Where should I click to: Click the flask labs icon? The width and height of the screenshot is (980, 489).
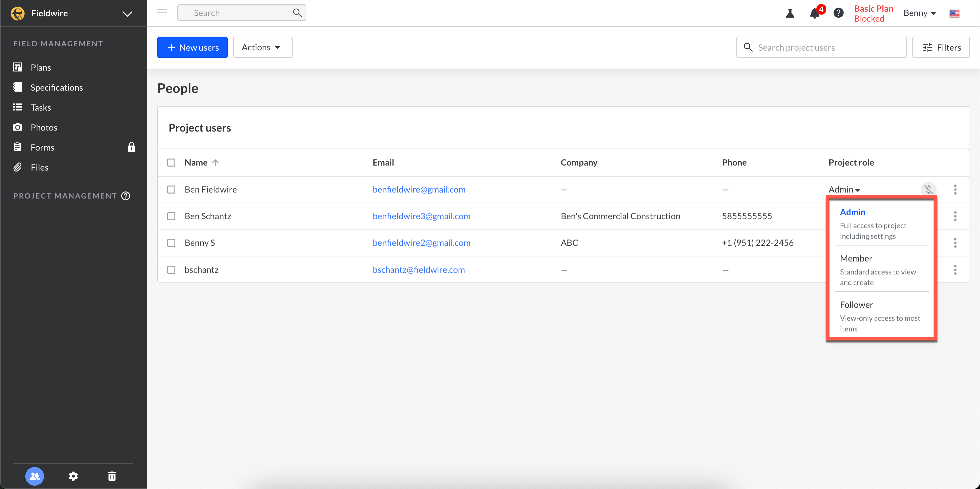coord(790,13)
